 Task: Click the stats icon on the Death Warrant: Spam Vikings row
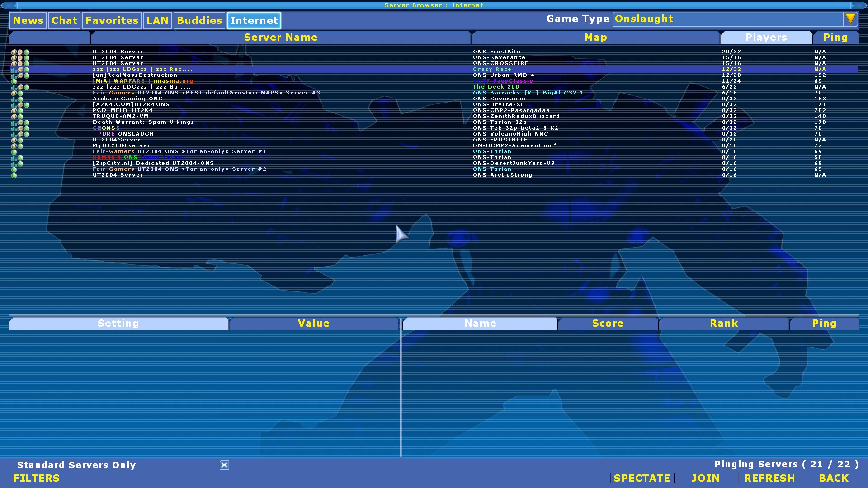14,122
